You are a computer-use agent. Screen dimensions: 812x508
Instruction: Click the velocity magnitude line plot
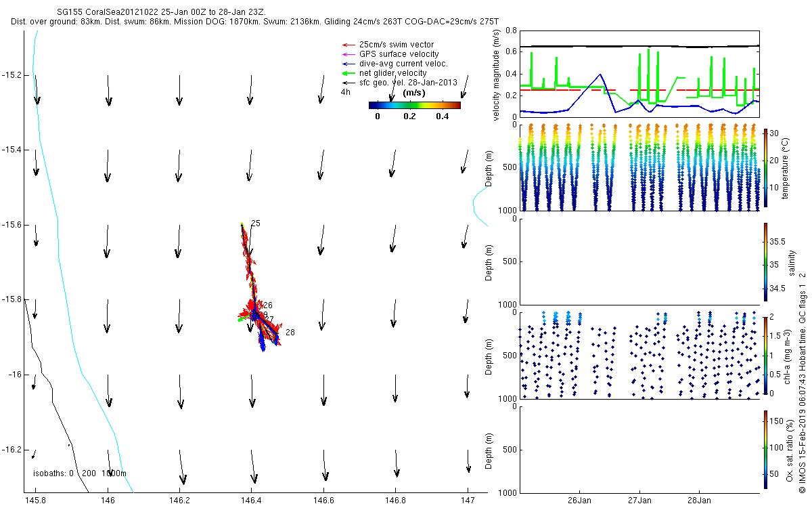pos(639,73)
